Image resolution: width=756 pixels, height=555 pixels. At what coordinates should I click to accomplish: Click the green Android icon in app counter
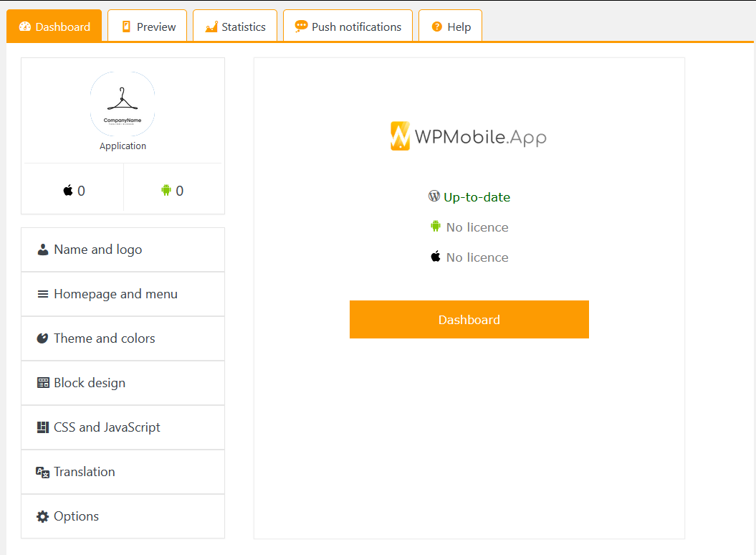coord(166,190)
